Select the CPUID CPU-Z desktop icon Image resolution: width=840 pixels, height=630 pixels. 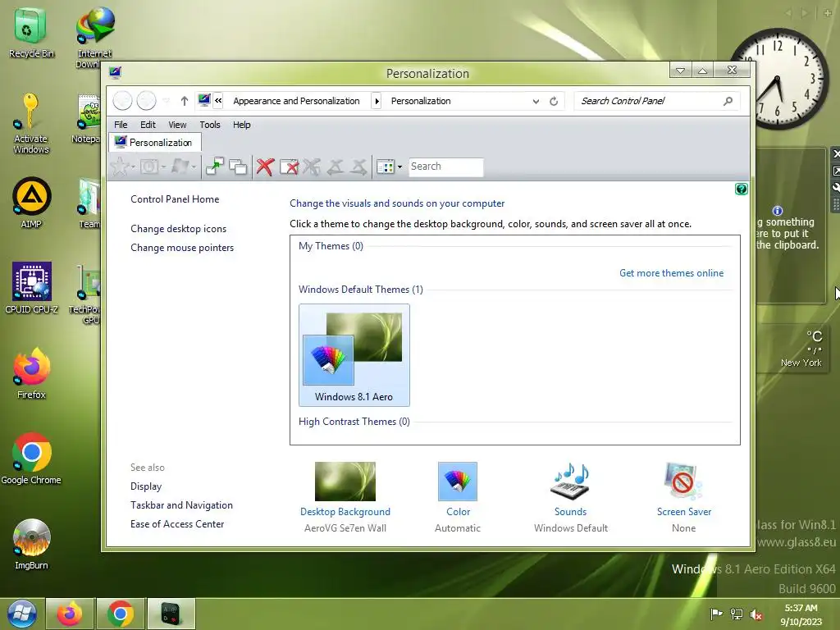(x=31, y=288)
